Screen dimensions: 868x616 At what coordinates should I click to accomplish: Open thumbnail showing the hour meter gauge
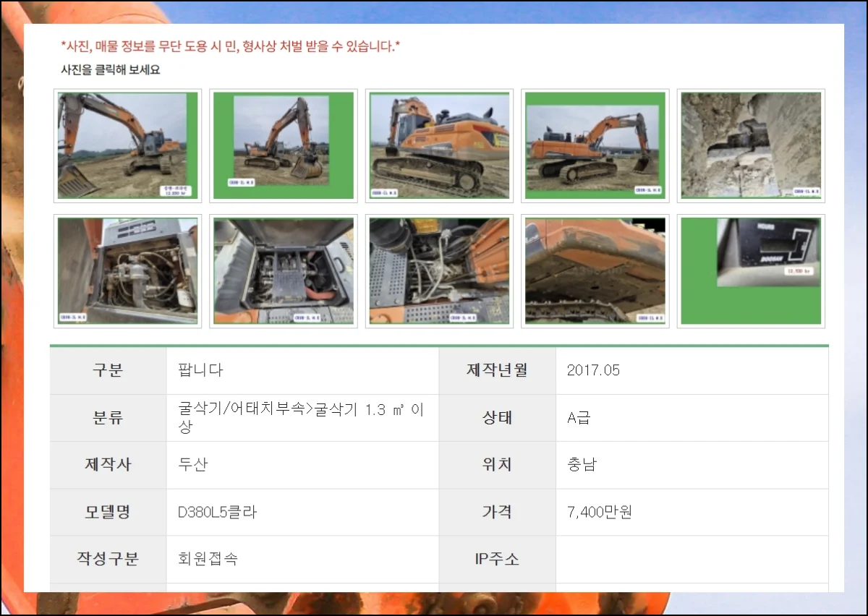pos(751,271)
